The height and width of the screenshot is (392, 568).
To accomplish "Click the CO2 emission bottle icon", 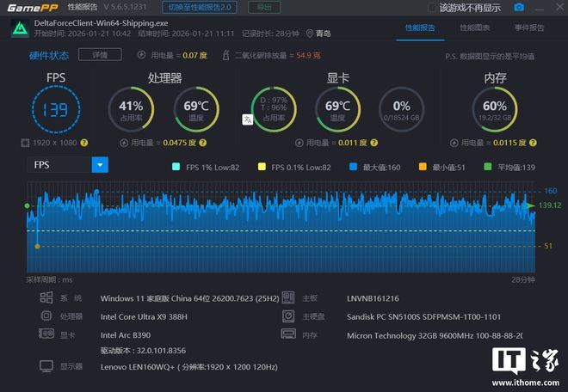I will click(x=225, y=55).
